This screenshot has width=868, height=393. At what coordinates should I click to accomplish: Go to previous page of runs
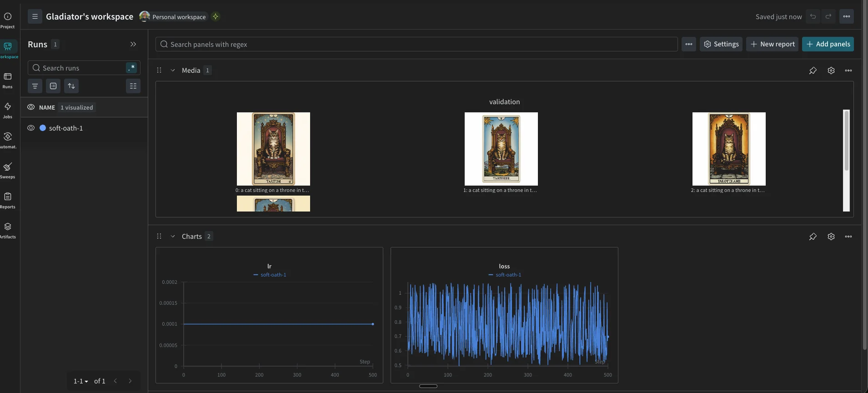115,381
